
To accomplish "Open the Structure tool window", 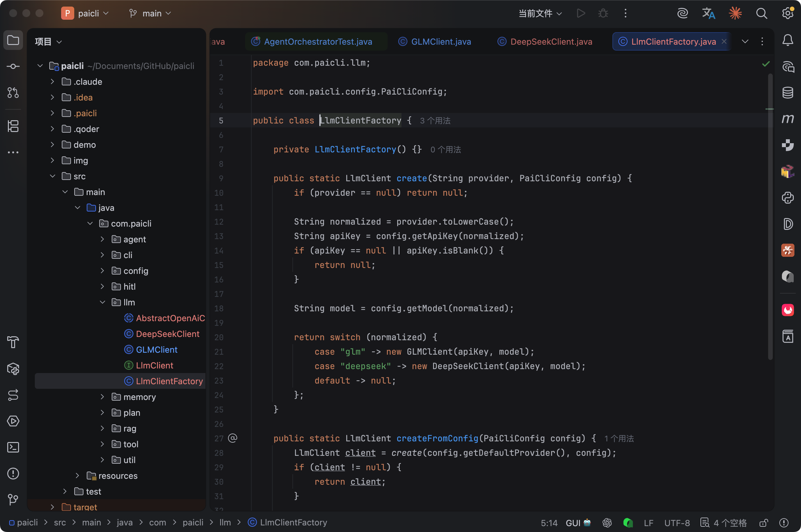I will (x=13, y=126).
